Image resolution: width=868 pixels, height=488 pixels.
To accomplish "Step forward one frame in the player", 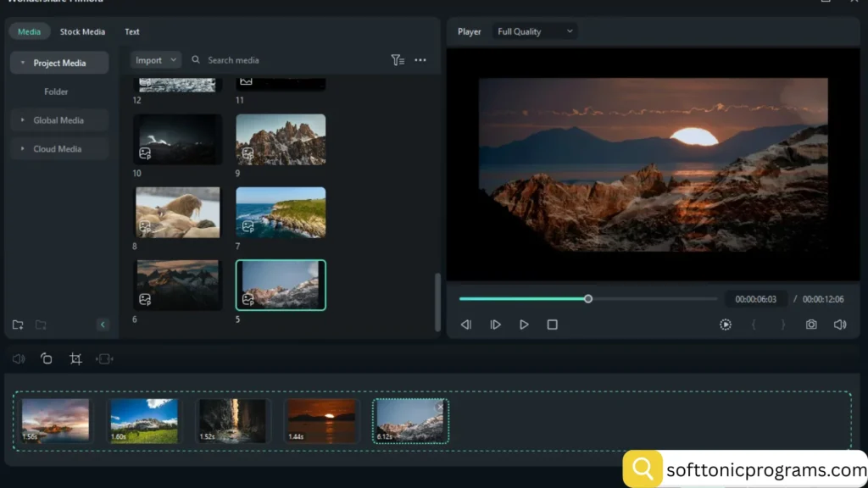I will click(x=496, y=324).
